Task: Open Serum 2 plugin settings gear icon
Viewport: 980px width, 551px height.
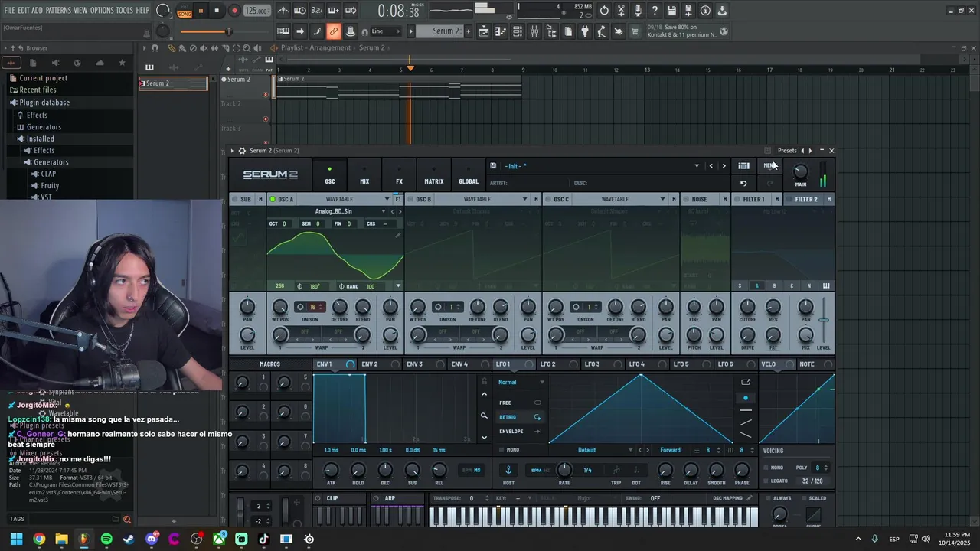Action: point(242,151)
